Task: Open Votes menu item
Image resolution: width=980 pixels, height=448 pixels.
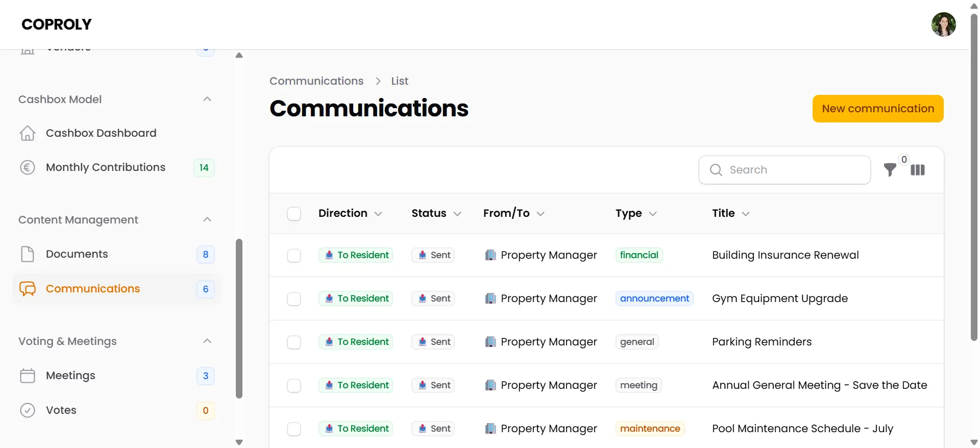Action: click(x=117, y=410)
